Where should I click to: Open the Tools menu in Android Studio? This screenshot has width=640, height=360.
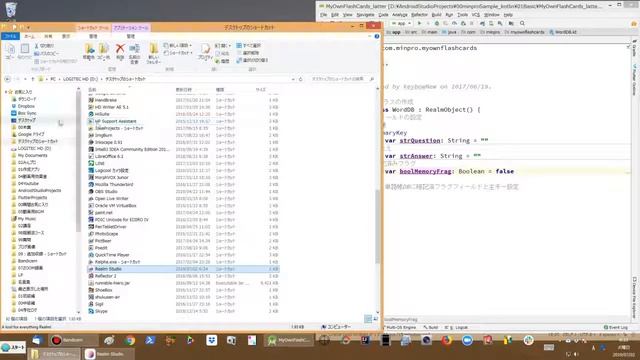[462, 15]
